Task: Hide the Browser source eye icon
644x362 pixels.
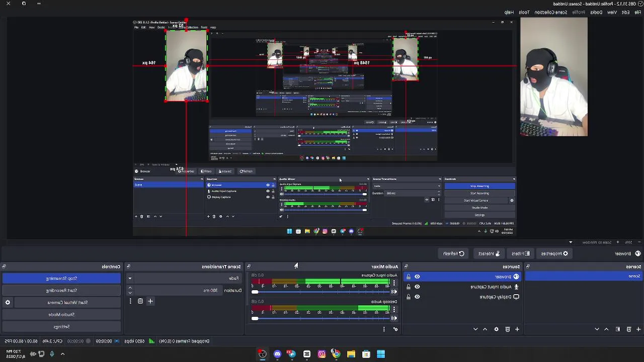Action: 417,277
